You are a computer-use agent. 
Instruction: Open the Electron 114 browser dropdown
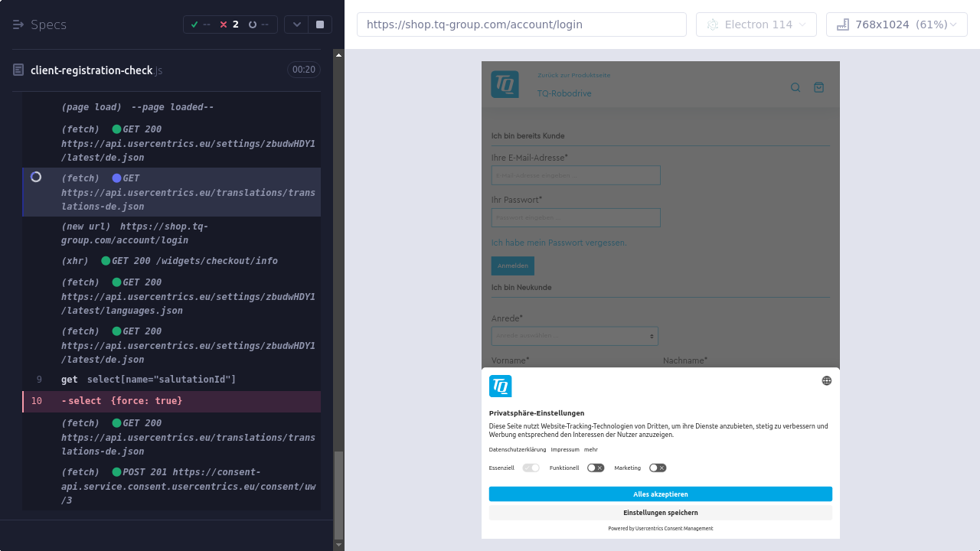[x=756, y=24]
